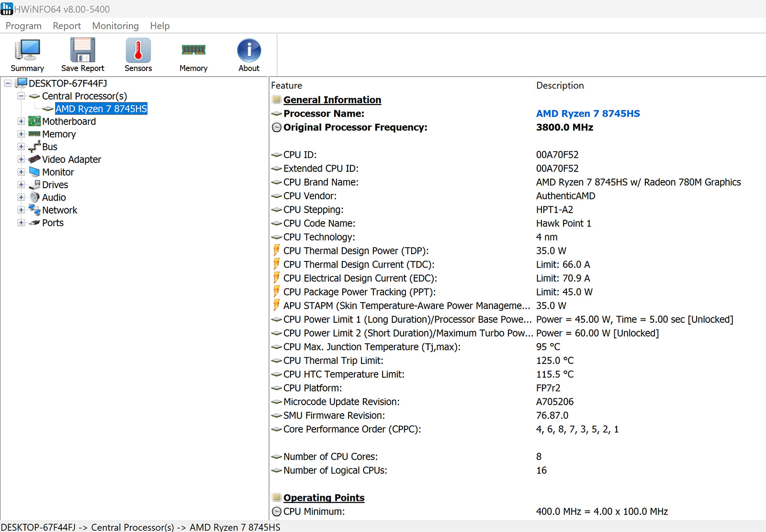The height and width of the screenshot is (532, 766).
Task: Select the DESKTOP-67F44FJ computer icon
Action: (21, 83)
